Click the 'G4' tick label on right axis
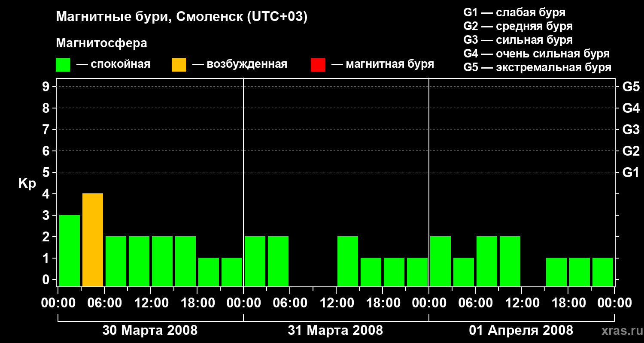The height and width of the screenshot is (343, 644). click(631, 108)
